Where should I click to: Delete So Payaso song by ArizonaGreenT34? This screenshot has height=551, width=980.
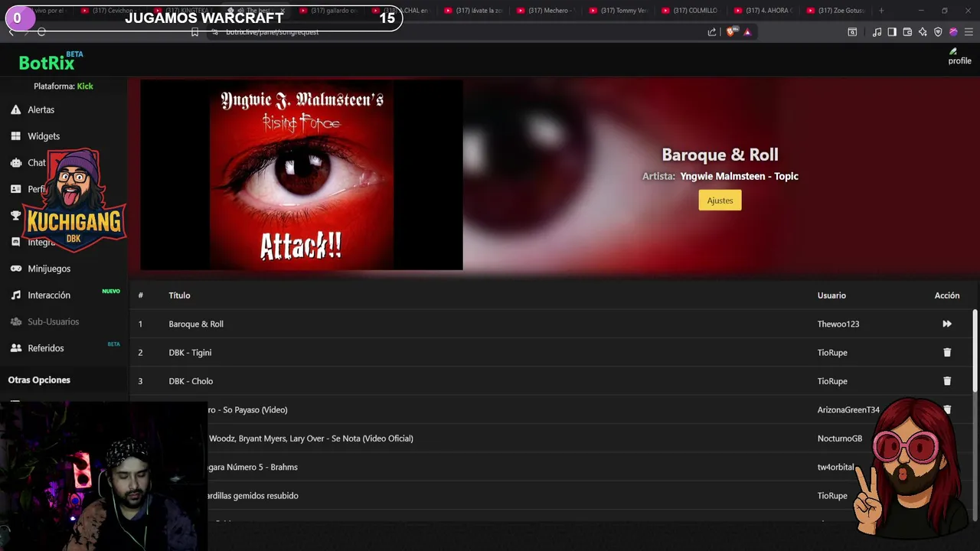[947, 409]
